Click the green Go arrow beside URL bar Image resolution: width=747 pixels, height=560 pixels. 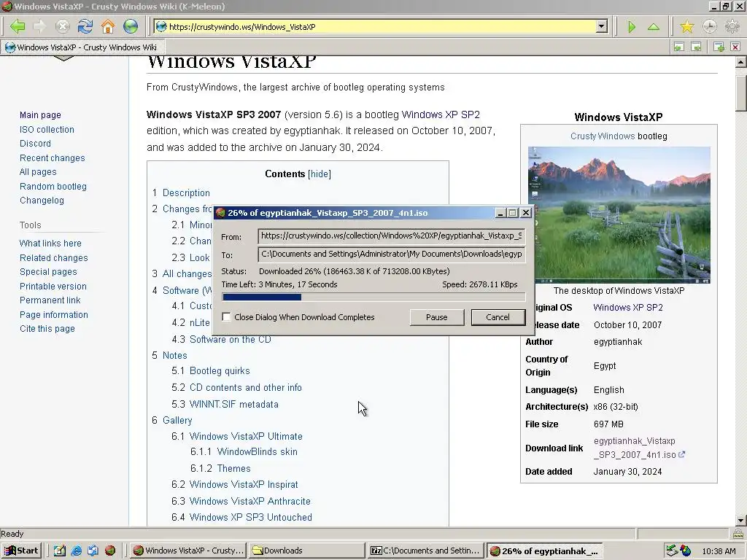tap(632, 27)
